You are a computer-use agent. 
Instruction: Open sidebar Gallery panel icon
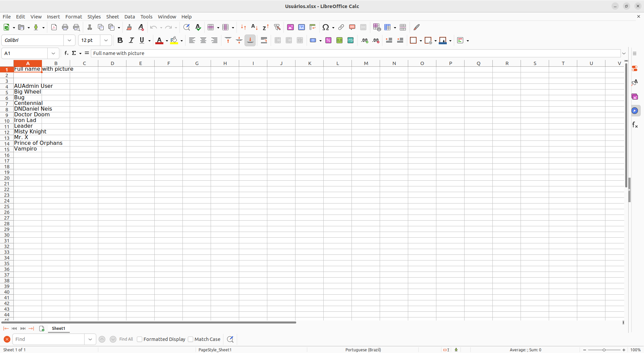coord(635,97)
